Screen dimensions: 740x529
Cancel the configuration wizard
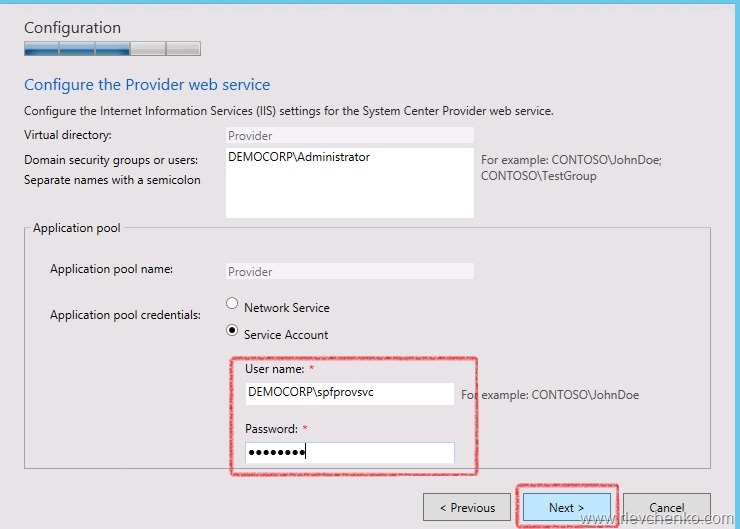pos(667,507)
